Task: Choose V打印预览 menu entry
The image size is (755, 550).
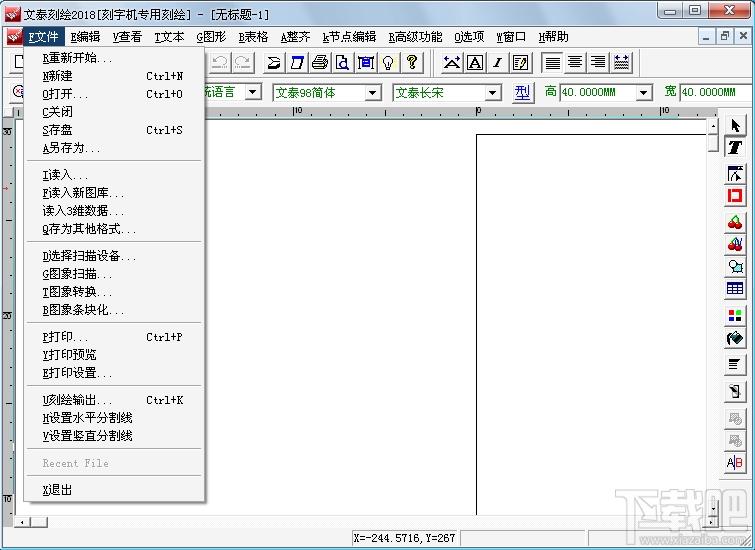Action: 115,355
